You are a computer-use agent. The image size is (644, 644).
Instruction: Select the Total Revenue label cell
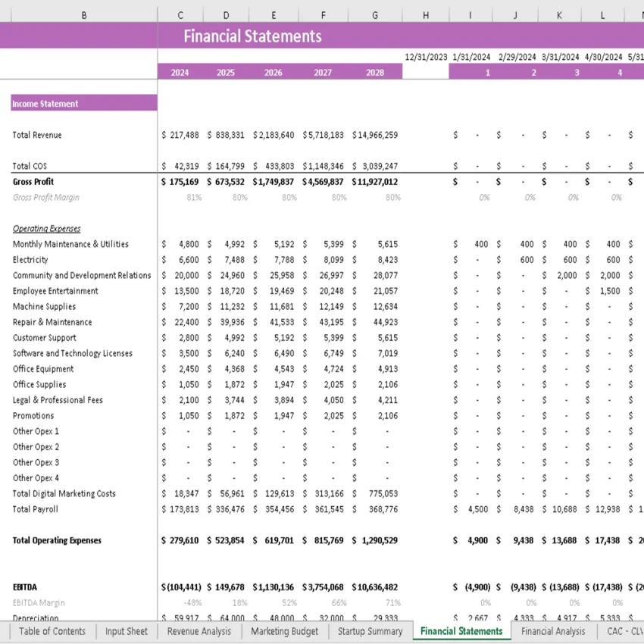coord(36,135)
